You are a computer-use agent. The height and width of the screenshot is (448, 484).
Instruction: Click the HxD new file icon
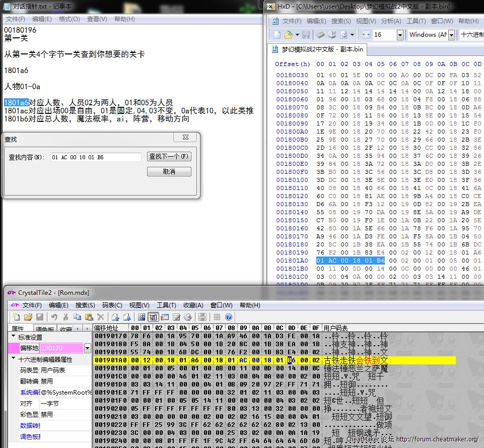[x=277, y=35]
